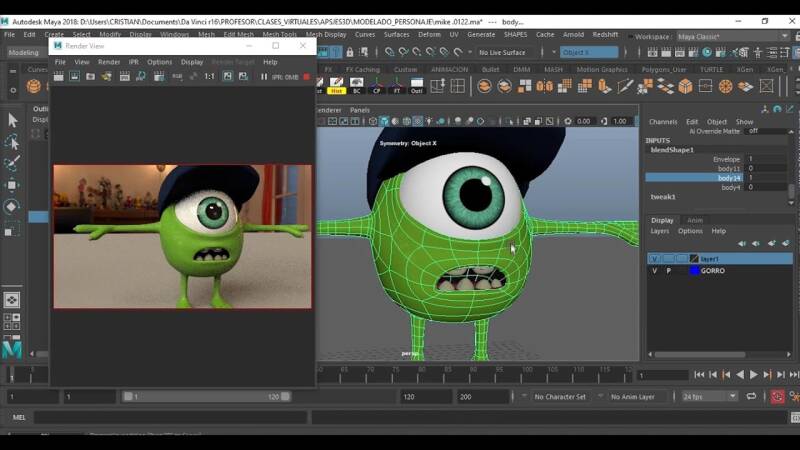Toggle visibility of layer1

tap(655, 259)
